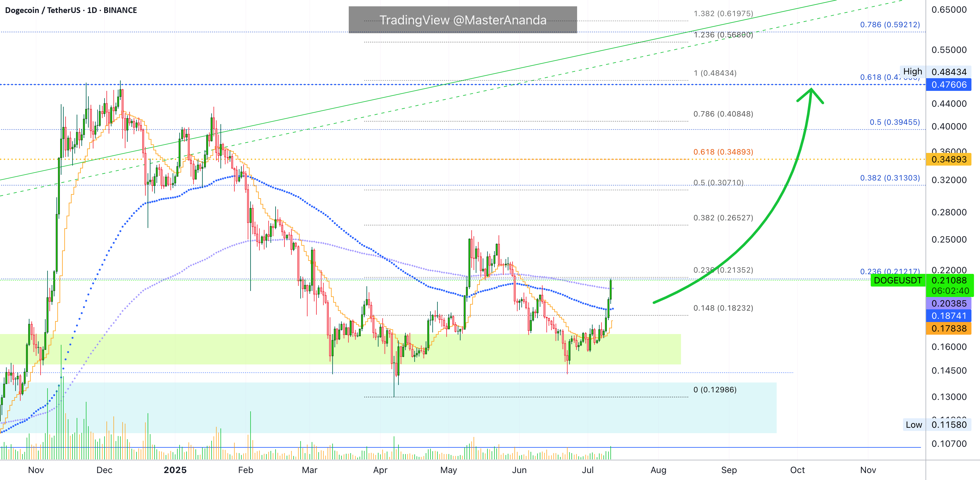The image size is (980, 480).
Task: Select the light green support zone rectangle
Action: pyautogui.click(x=340, y=349)
